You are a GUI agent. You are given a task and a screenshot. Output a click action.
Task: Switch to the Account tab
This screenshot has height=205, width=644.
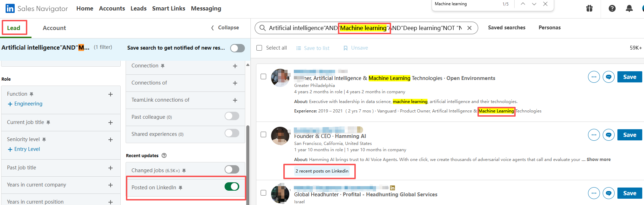pyautogui.click(x=54, y=28)
